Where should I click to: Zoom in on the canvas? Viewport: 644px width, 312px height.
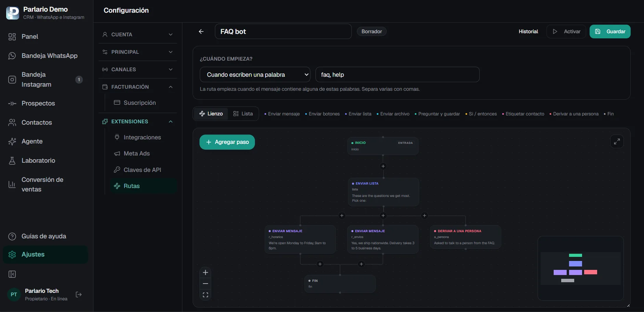(205, 273)
